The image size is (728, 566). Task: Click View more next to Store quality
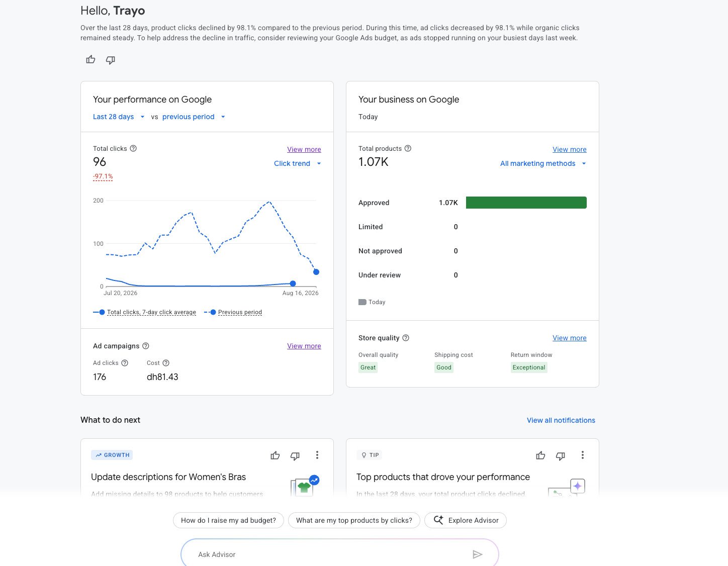point(570,338)
